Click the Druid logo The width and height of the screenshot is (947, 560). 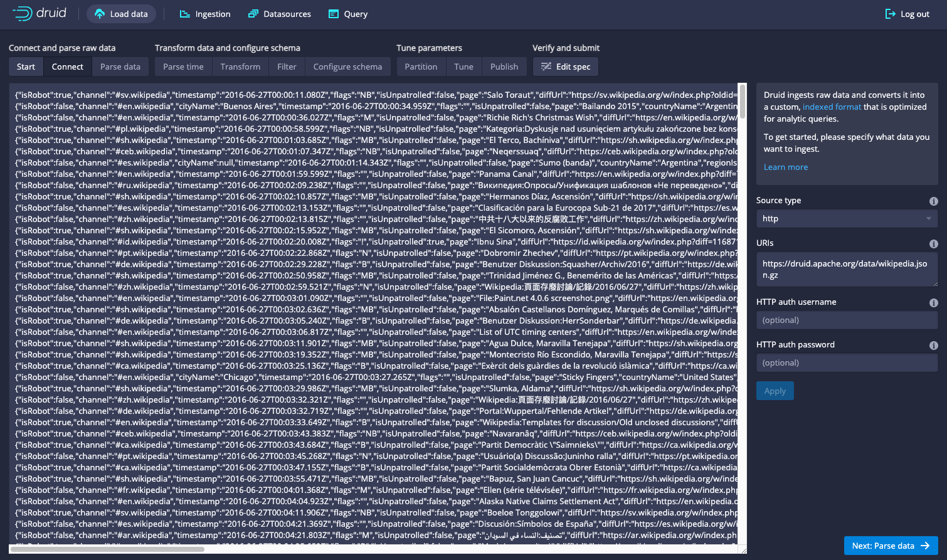point(39,13)
